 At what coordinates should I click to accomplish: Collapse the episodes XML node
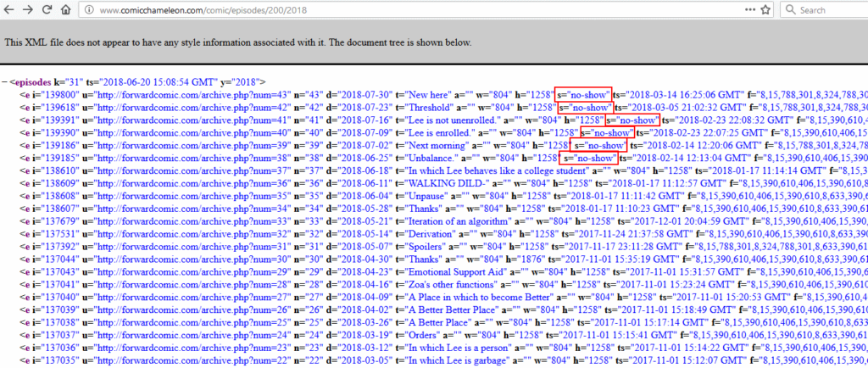pos(4,82)
